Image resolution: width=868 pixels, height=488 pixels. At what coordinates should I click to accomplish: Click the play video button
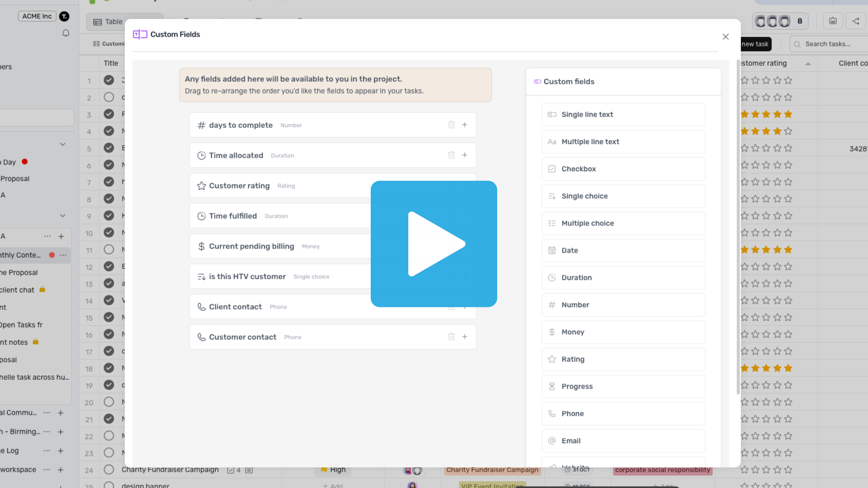pos(434,244)
